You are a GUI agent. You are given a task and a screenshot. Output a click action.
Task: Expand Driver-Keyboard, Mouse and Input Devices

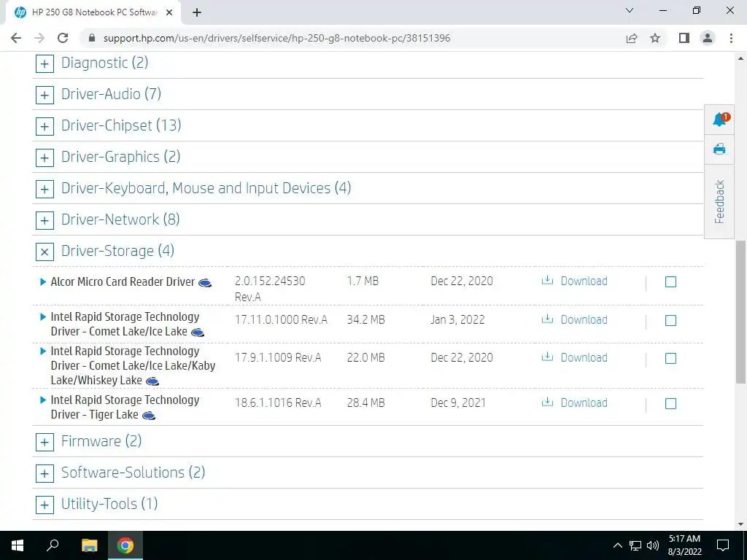click(44, 190)
